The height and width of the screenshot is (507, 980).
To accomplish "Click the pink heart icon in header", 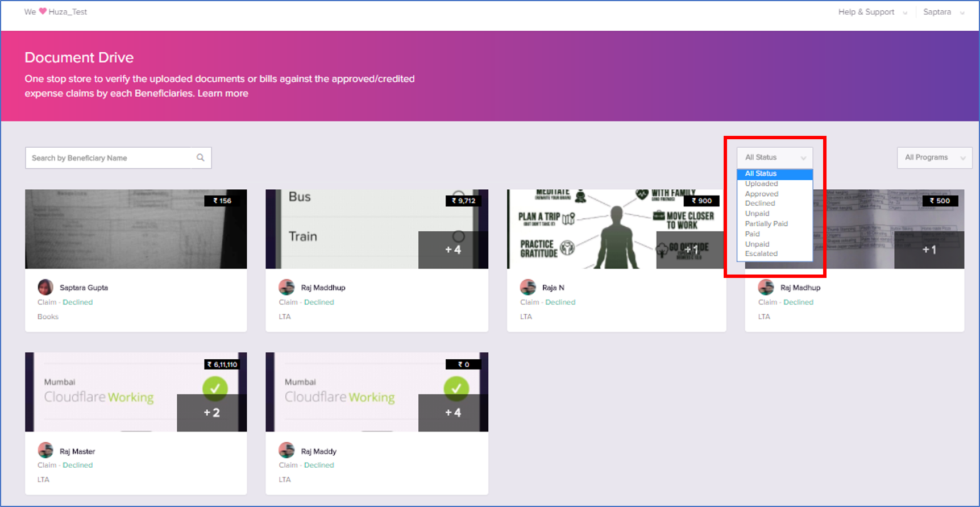I will pos(43,11).
